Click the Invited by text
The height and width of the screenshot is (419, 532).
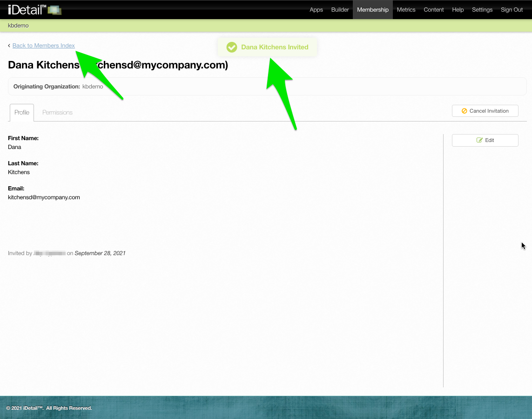pyautogui.click(x=20, y=253)
